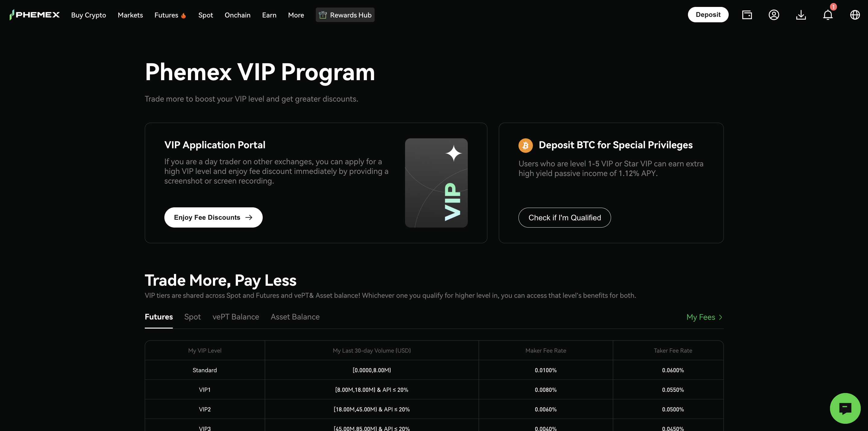Image resolution: width=868 pixels, height=431 pixels.
Task: Open the Rewards Hub gift icon
Action: pos(323,14)
